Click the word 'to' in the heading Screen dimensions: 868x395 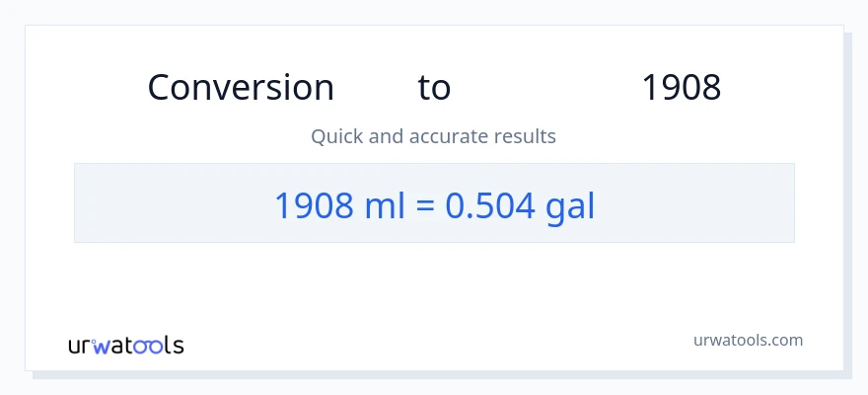point(434,88)
